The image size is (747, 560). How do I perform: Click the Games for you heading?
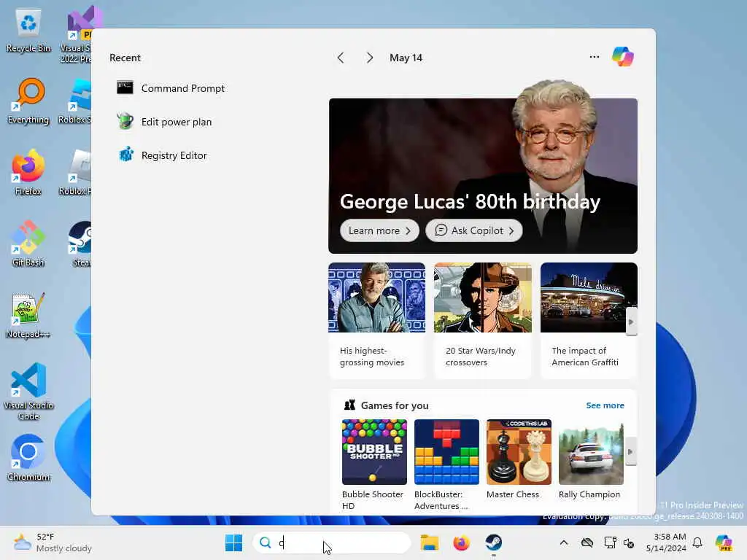[395, 405]
